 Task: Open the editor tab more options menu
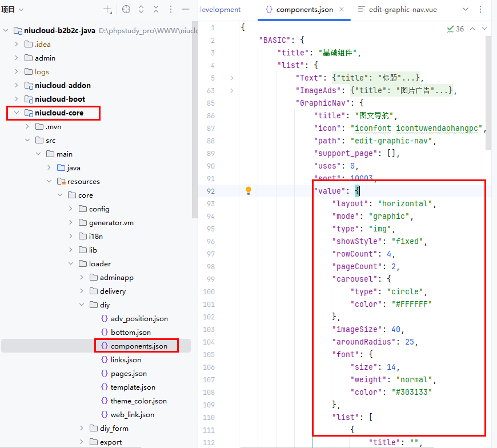pos(483,10)
